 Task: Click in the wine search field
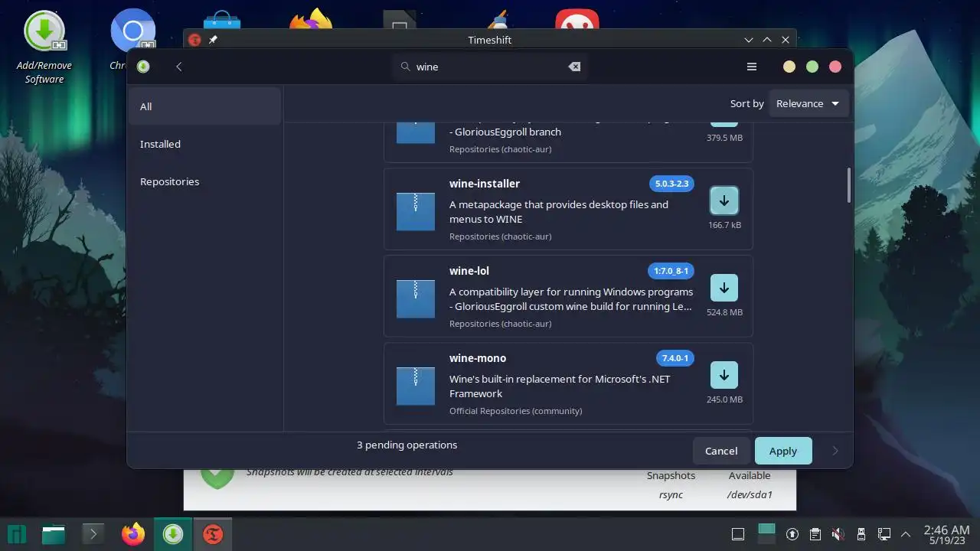[x=489, y=67]
